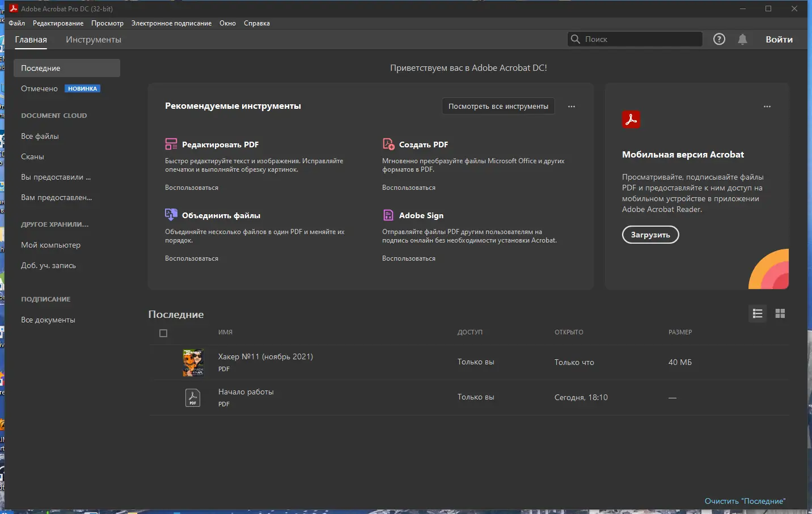This screenshot has height=514, width=812.
Task: Open the Файл menu
Action: tap(17, 23)
